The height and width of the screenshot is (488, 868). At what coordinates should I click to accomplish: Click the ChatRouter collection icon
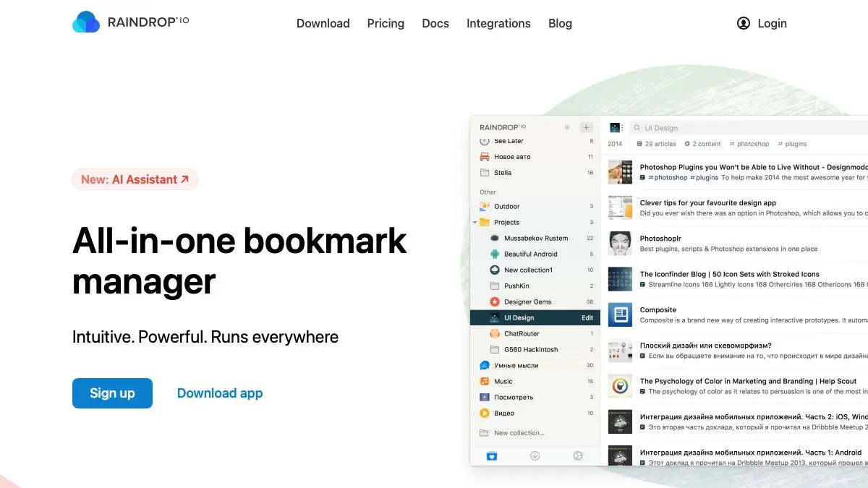495,334
